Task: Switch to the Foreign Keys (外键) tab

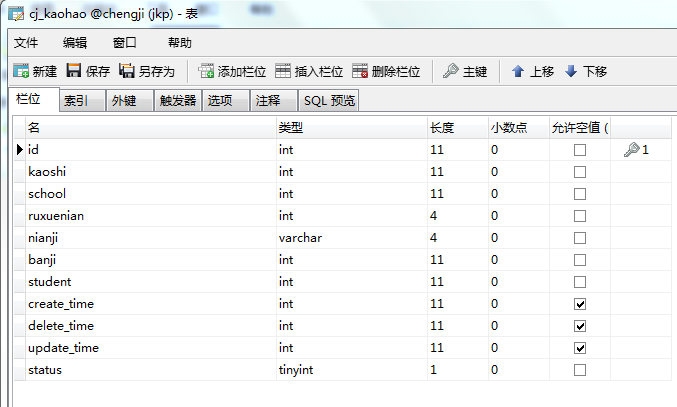Action: tap(130, 101)
